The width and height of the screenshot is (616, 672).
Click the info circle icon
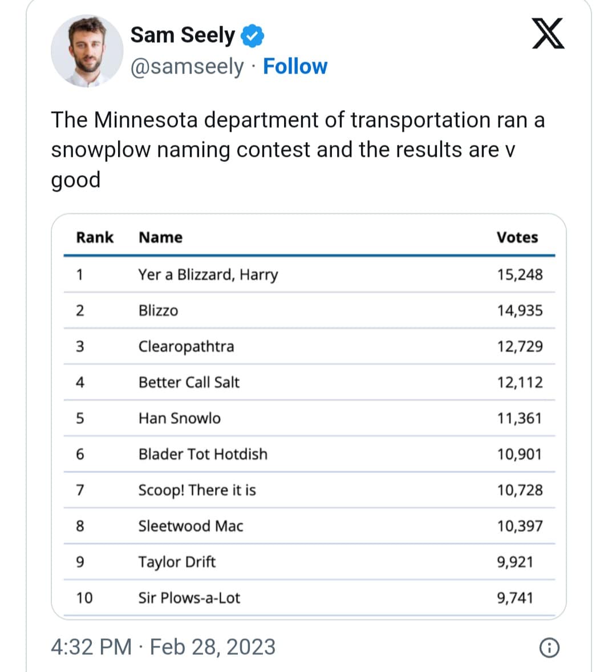tap(549, 647)
